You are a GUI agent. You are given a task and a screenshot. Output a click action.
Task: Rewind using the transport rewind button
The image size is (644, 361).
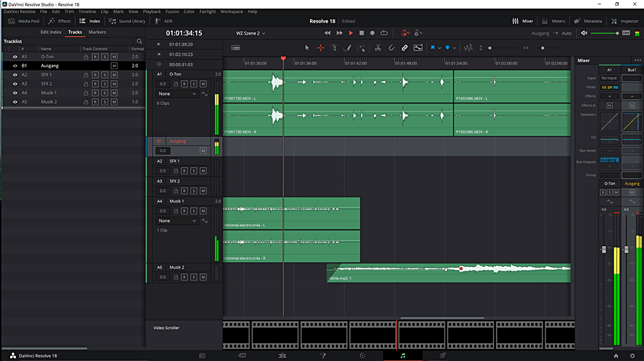[327, 33]
